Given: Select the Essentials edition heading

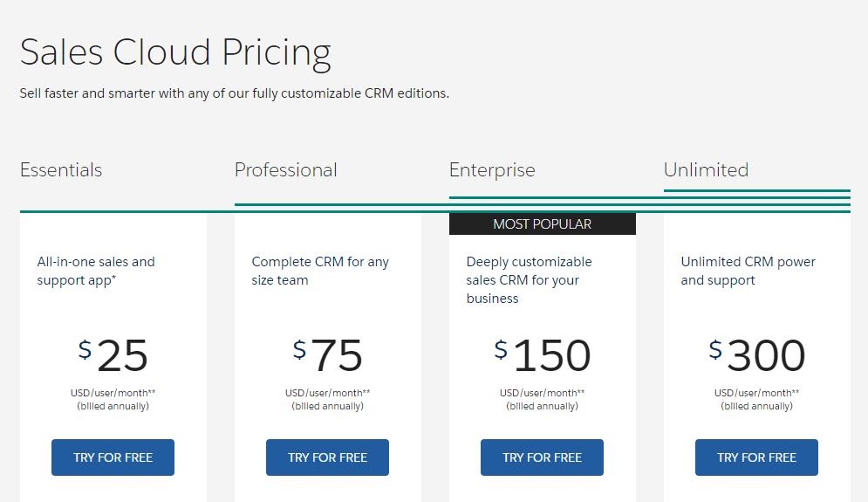Looking at the screenshot, I should 61,170.
